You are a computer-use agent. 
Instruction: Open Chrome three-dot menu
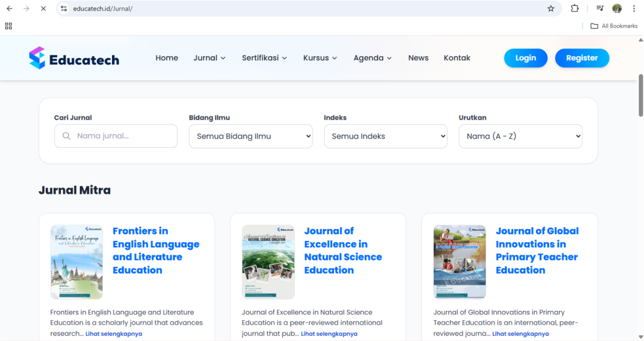(x=634, y=9)
